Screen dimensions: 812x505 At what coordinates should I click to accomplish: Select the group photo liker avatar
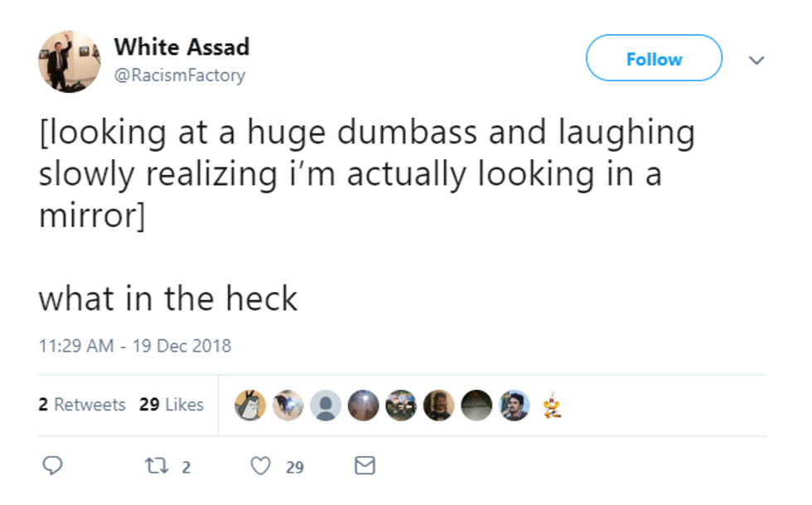401,405
